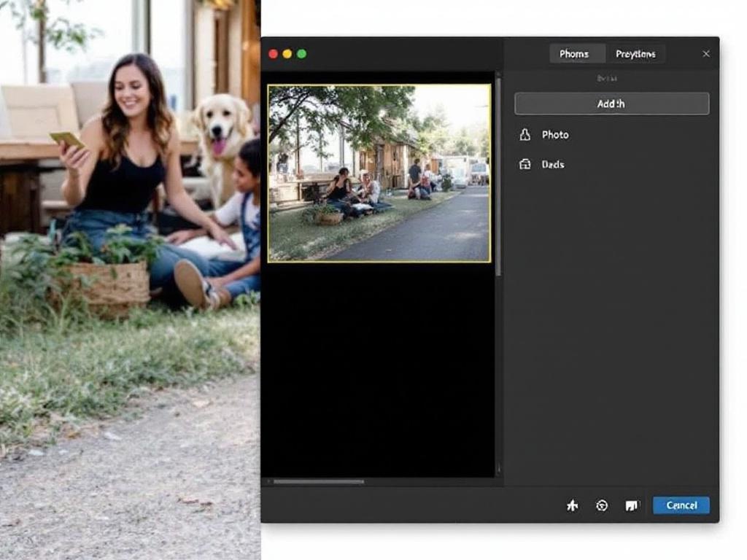Viewport: 747px width, 560px height.
Task: Click the album icon beside Photo
Action: click(x=524, y=135)
